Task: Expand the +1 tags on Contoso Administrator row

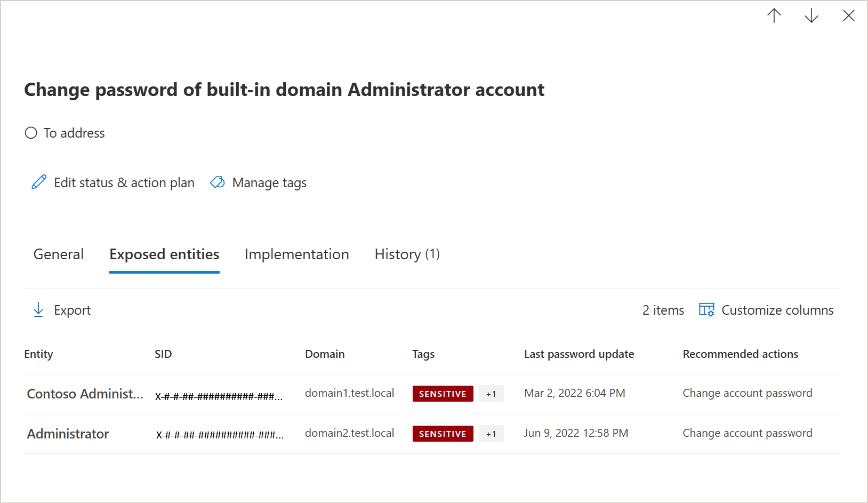Action: click(x=491, y=394)
